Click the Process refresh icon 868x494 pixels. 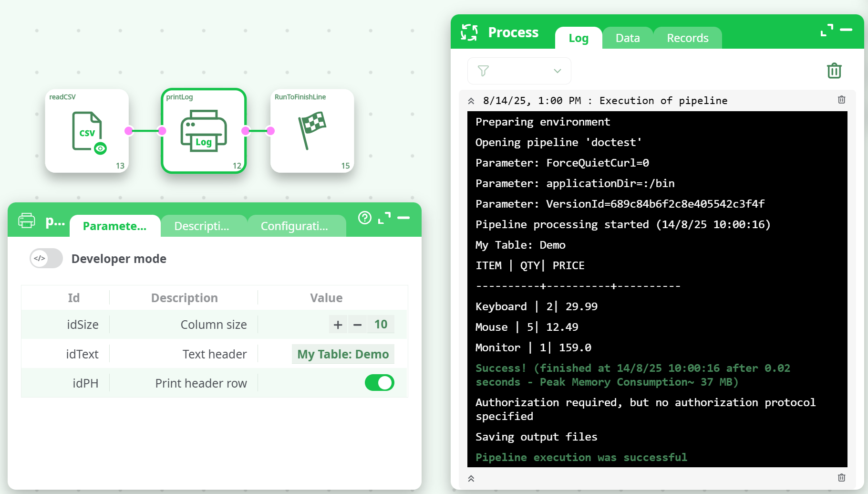[469, 32]
